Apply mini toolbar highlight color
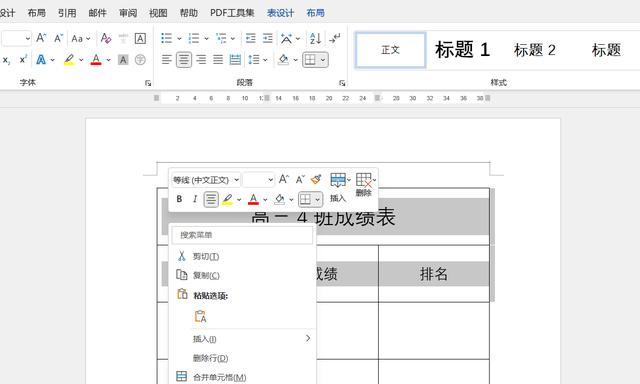This screenshot has height=384, width=640. pyautogui.click(x=227, y=199)
